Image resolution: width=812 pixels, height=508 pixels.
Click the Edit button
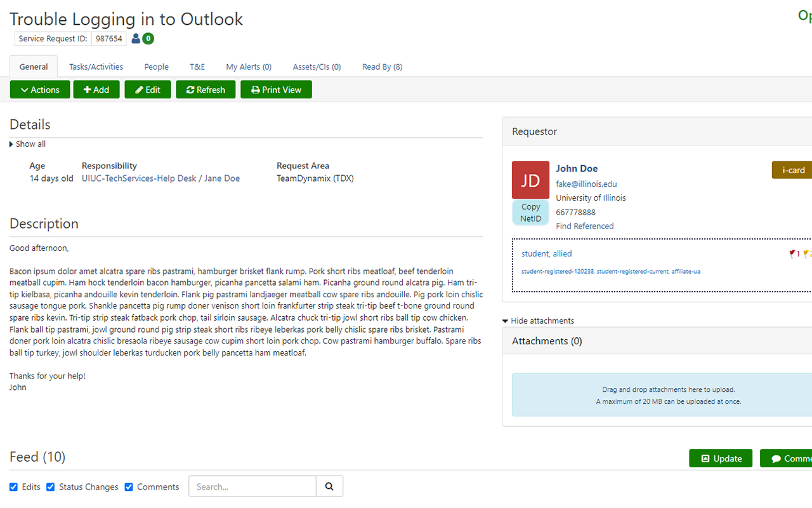pos(148,90)
